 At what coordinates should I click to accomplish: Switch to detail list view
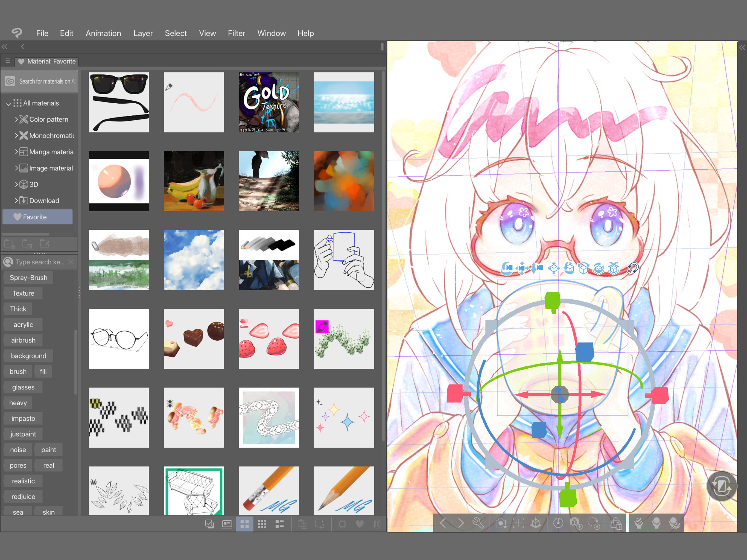click(x=280, y=524)
